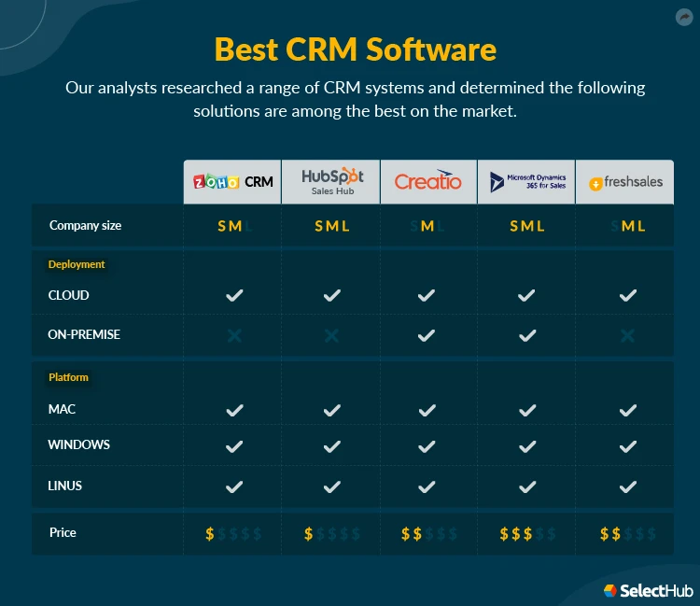This screenshot has width=700, height=606.
Task: Click the LINUS row label
Action: 64,486
